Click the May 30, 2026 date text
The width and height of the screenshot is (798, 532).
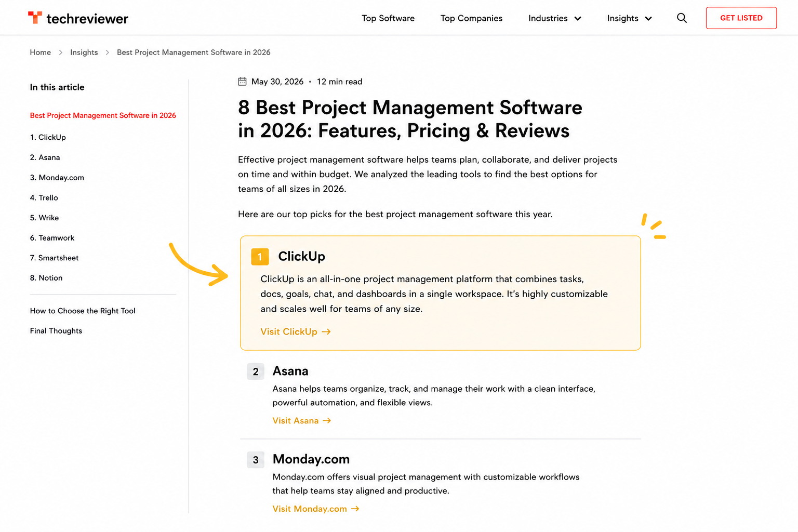[x=277, y=82]
